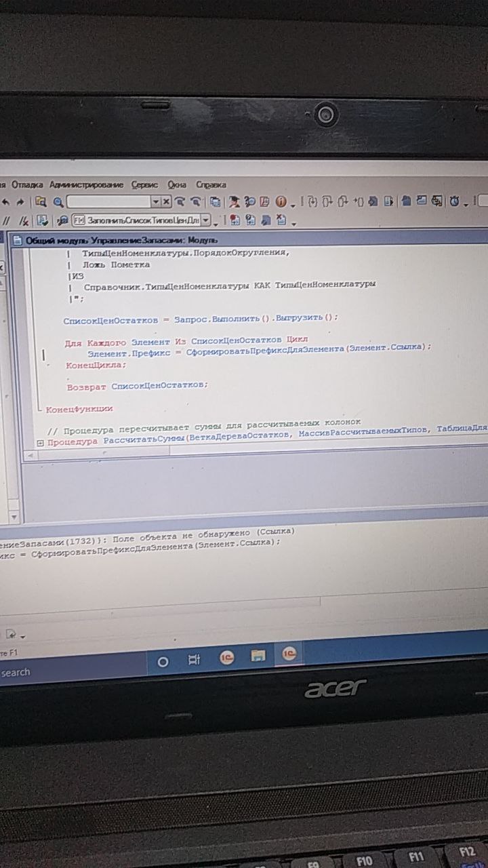Click the code line СписокЦенОстатков = Запрос.Выполнить().Выгрузить()
Screen dimensions: 488x868
coord(200,317)
